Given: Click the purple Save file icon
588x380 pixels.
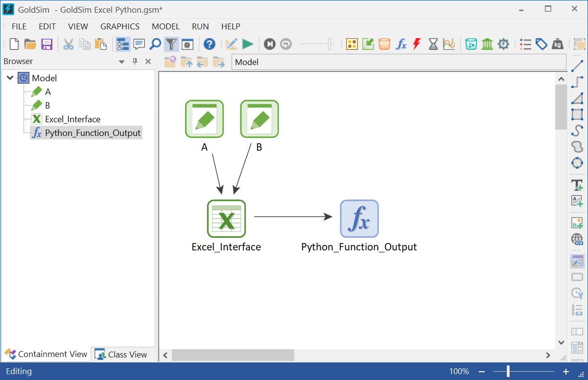Looking at the screenshot, I should [x=47, y=44].
